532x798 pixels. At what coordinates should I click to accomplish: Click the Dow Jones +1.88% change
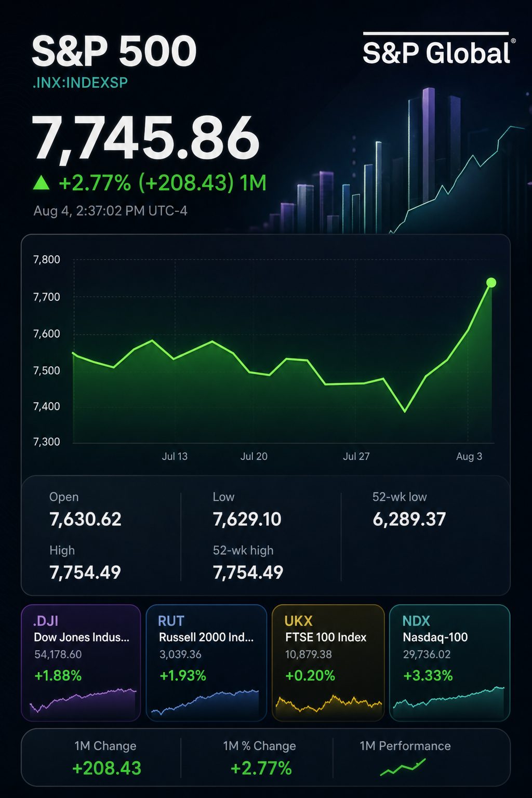coord(58,675)
